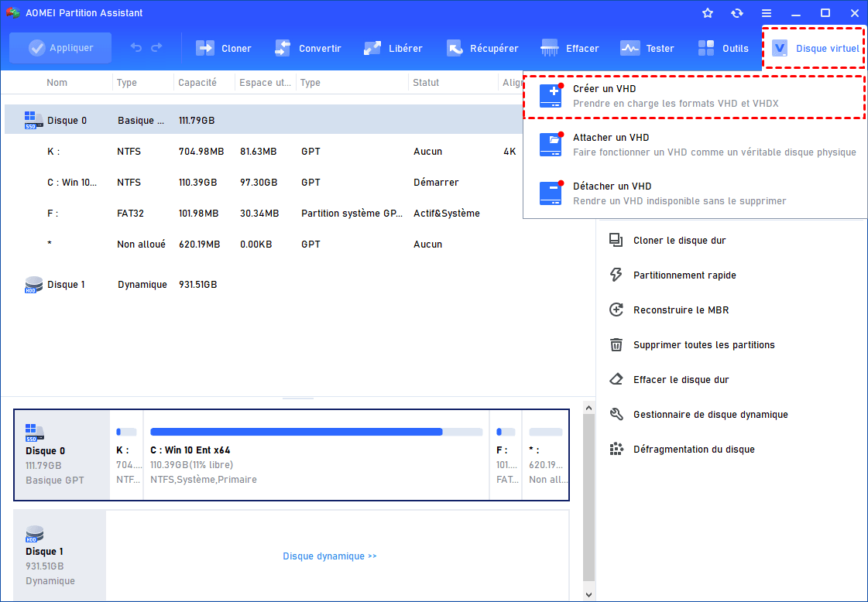
Task: Select the K : partition row
Action: [x=263, y=151]
